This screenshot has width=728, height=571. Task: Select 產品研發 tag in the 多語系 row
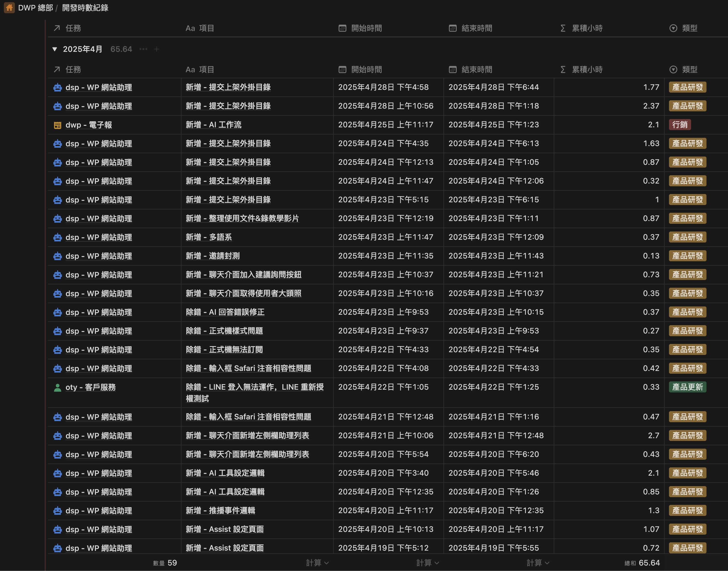coord(687,237)
